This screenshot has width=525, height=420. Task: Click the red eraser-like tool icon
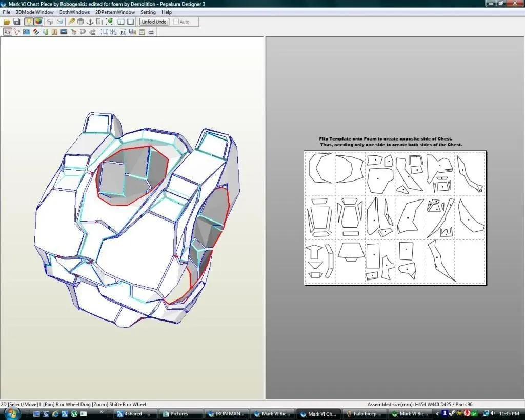(36, 32)
